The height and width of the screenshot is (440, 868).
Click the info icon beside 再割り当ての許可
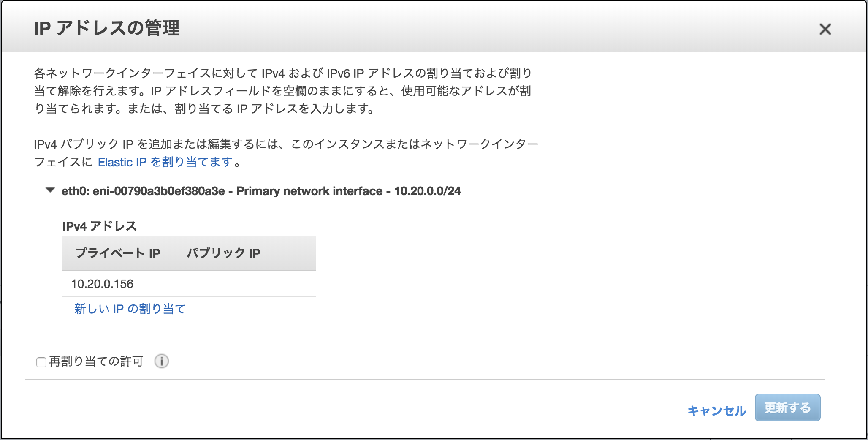pyautogui.click(x=161, y=361)
